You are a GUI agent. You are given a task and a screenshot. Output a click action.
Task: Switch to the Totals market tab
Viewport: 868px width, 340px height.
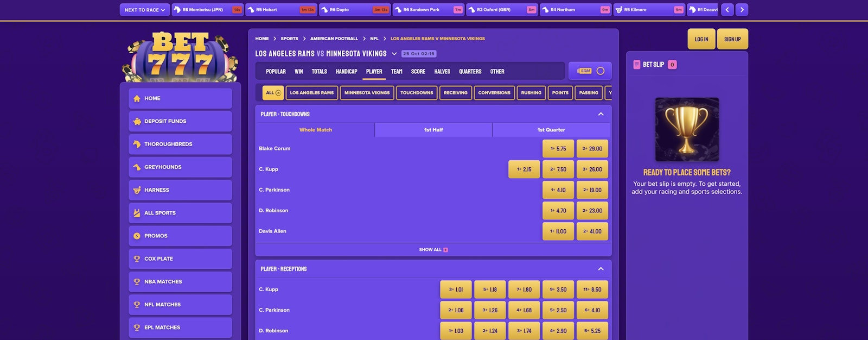319,72
